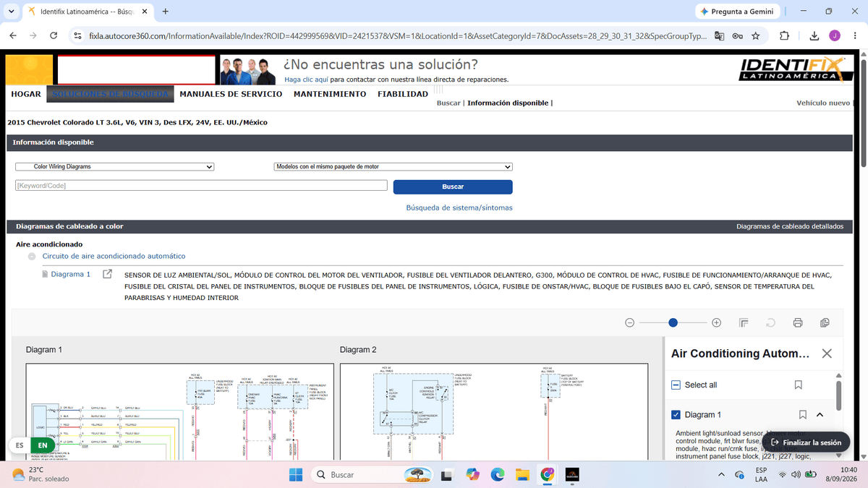Click the side panel vertical scrollbar thumb
Viewport: 868px width, 488px height.
pyautogui.click(x=839, y=395)
